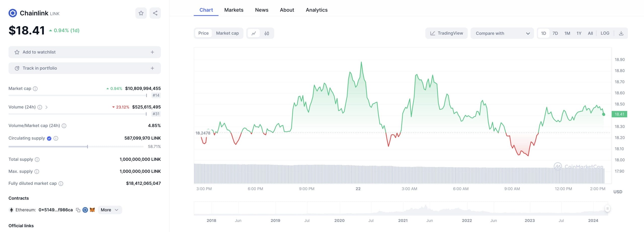Screen dimensions: 644x232
Task: Expand the More contracts dropdown
Action: [109, 210]
